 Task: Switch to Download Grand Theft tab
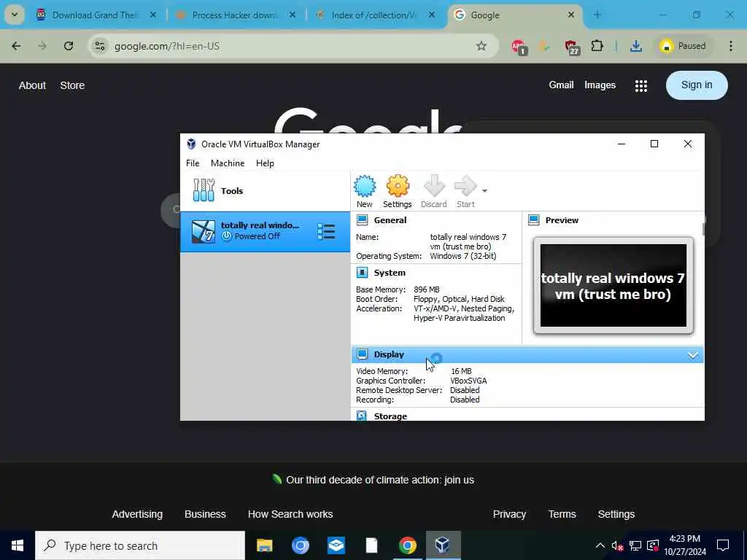click(97, 15)
